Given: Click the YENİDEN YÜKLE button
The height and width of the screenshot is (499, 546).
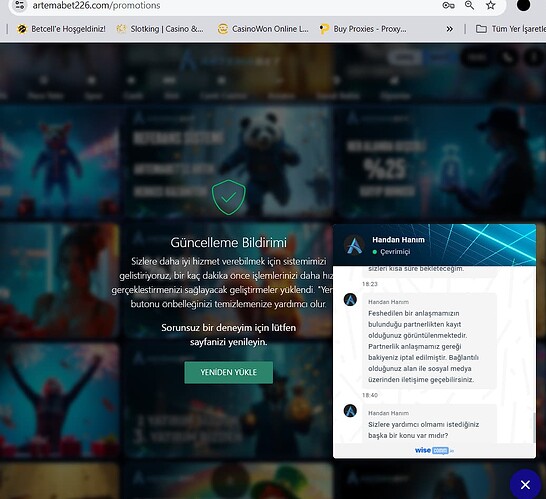Looking at the screenshot, I should (x=228, y=372).
